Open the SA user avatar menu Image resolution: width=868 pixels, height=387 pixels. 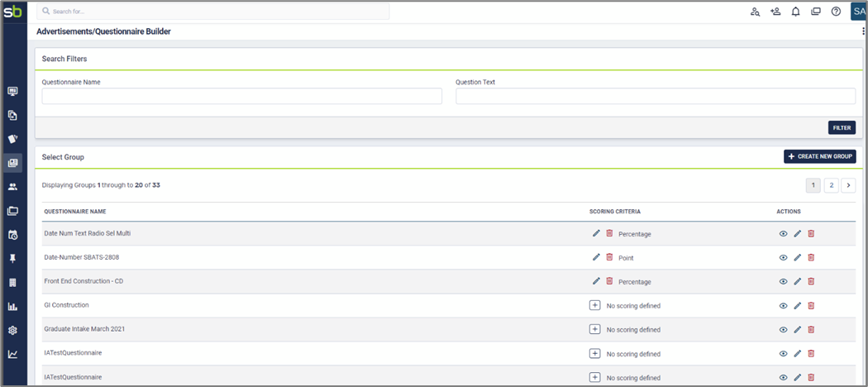[859, 11]
